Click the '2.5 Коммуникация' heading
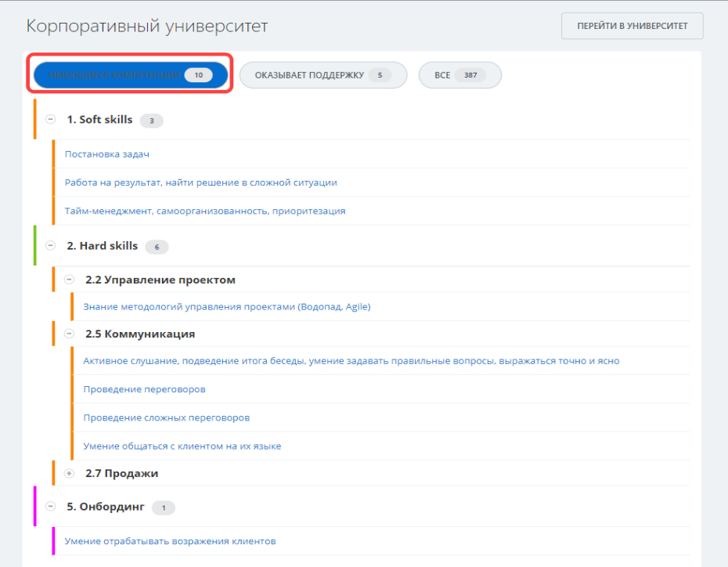 pyautogui.click(x=140, y=334)
